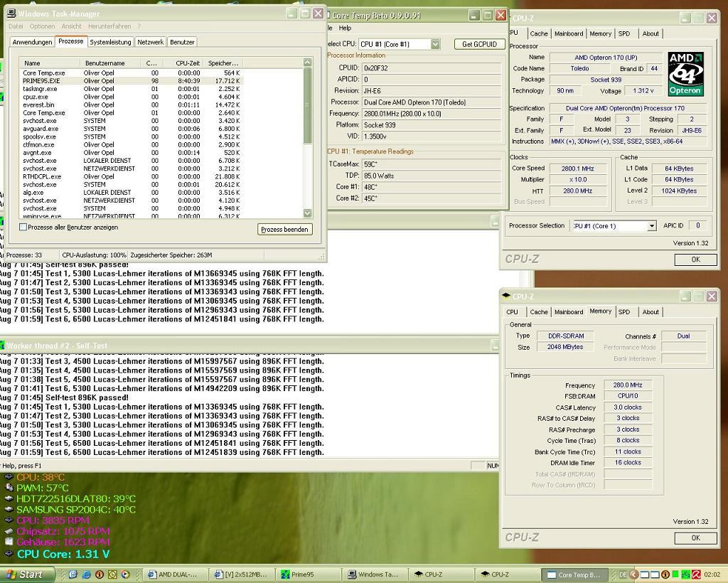This screenshot has height=583, width=728.
Task: Sort processes by the Name column header
Action: pyautogui.click(x=50, y=63)
